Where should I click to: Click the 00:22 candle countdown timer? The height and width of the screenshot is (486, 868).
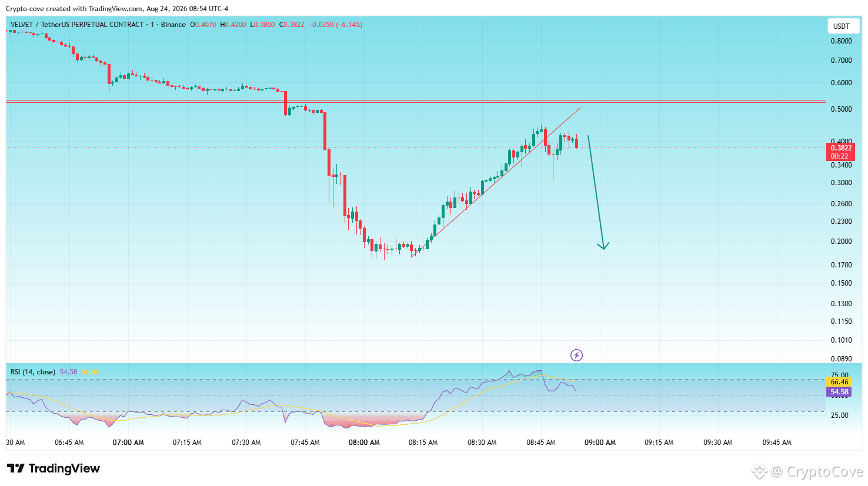click(840, 156)
